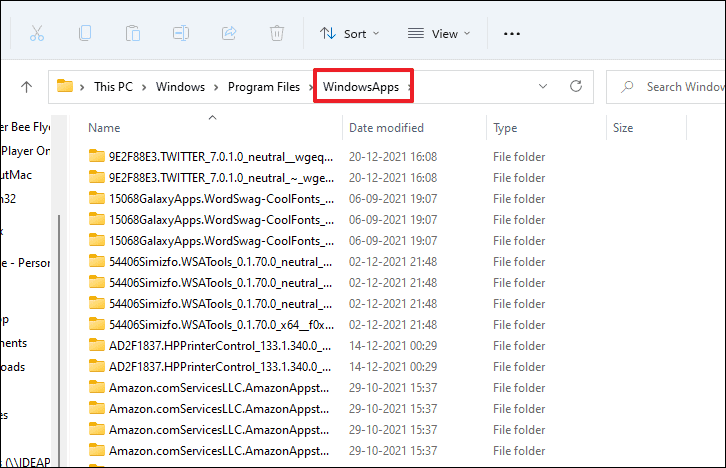Click the navigation pane vertical scrollbar

pyautogui.click(x=59, y=338)
